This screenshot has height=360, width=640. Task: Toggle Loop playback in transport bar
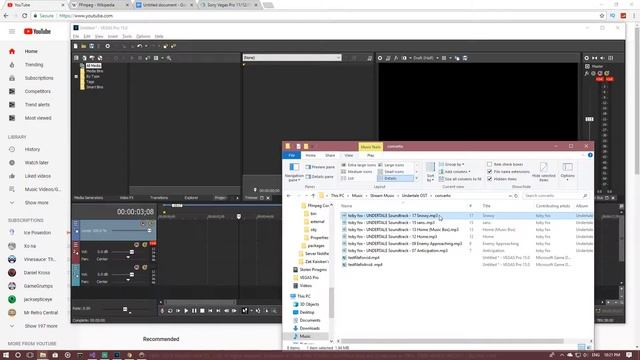[170, 311]
